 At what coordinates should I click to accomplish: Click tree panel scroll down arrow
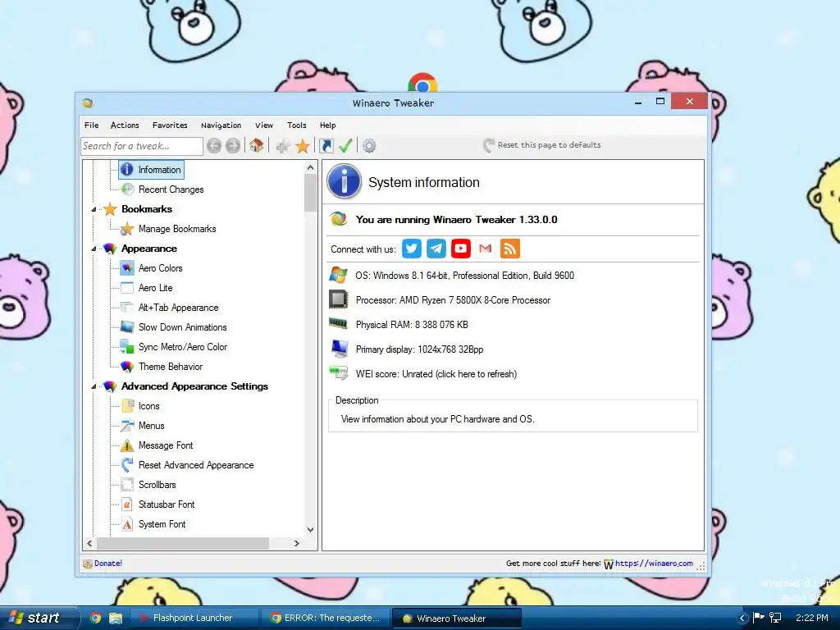(x=310, y=530)
